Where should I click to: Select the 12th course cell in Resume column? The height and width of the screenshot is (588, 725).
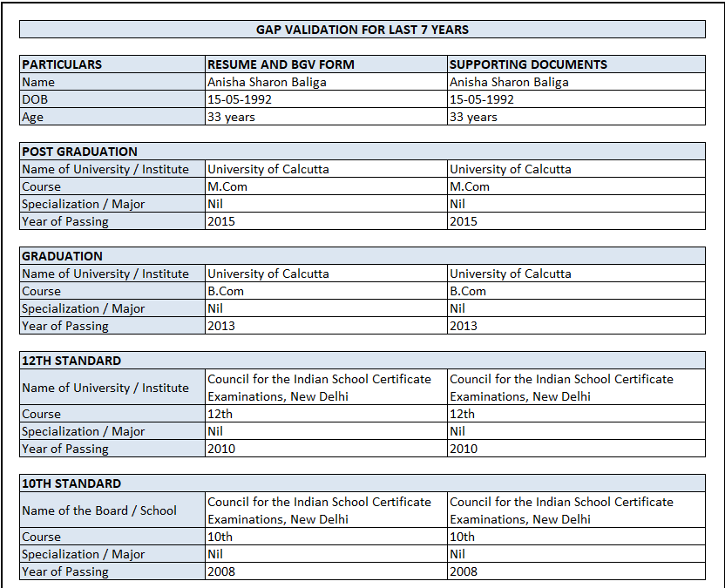[326, 414]
